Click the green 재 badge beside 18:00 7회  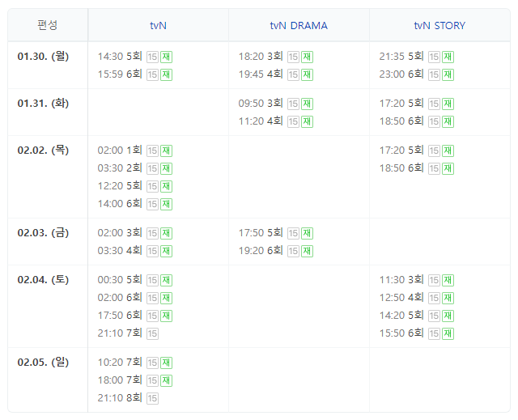click(x=166, y=380)
